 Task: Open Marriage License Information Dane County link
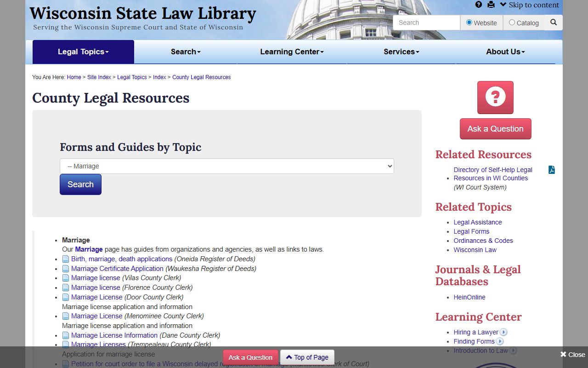click(x=114, y=335)
